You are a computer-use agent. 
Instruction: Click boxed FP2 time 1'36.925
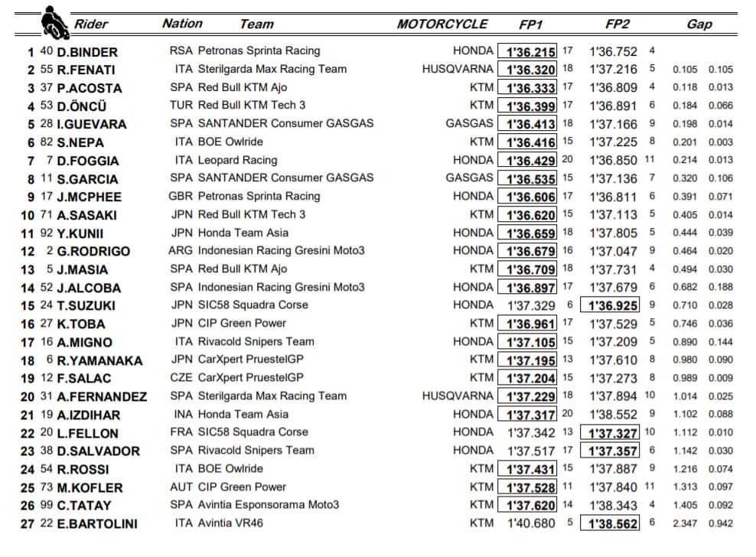(614, 305)
